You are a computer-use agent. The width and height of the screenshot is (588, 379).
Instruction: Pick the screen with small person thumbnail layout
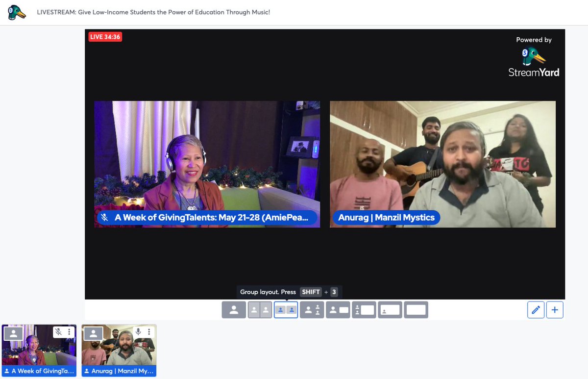pos(390,310)
